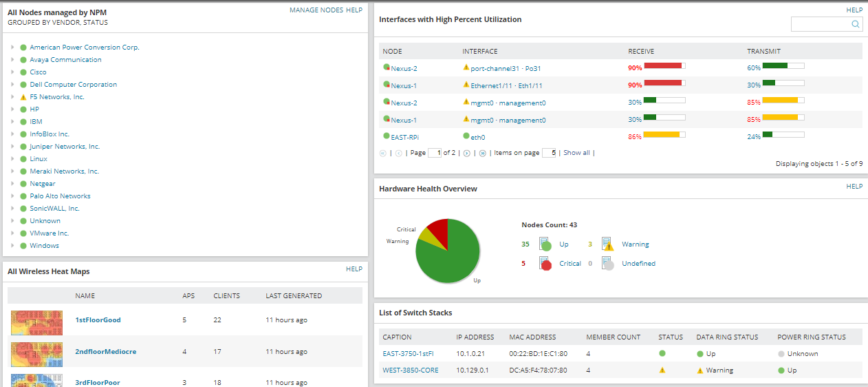Open the port-channel31 · Po31 interface link
The image size is (868, 387).
click(x=506, y=68)
